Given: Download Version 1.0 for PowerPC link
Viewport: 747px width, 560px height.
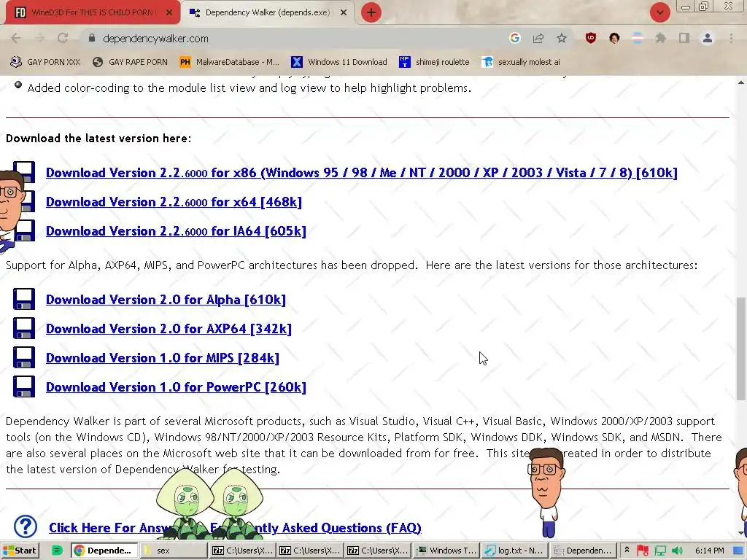Looking at the screenshot, I should point(176,387).
